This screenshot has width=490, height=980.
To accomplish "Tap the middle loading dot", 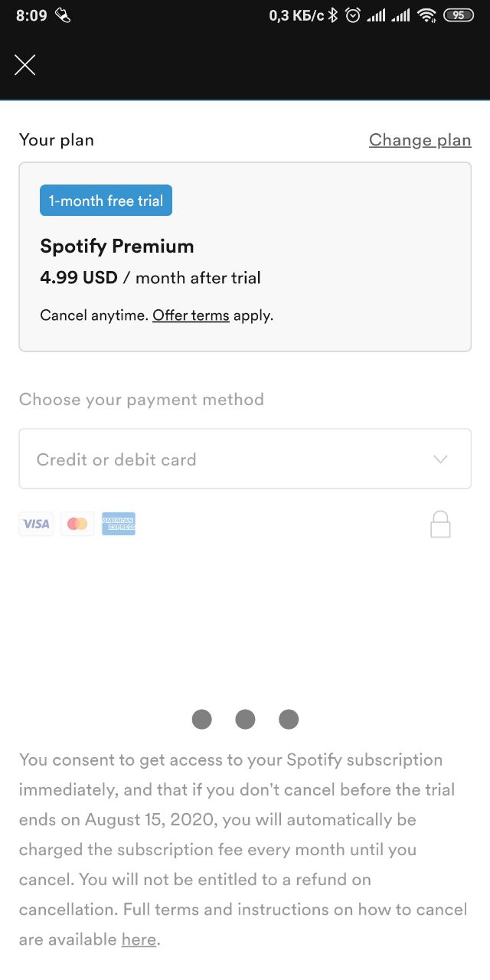I will tap(245, 719).
